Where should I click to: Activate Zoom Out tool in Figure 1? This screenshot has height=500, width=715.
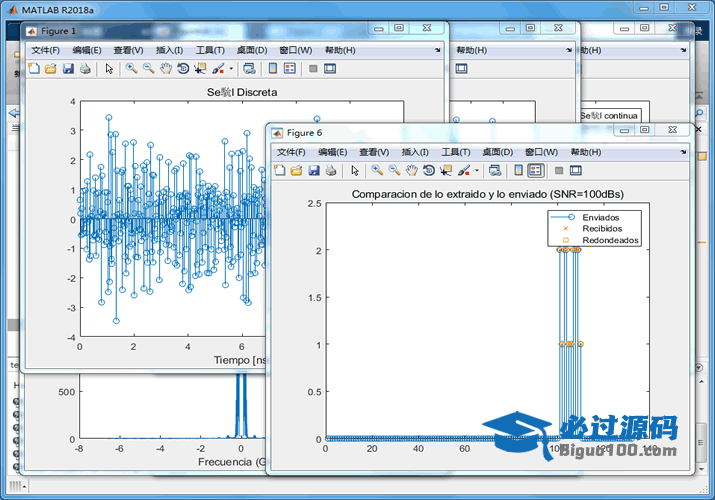click(149, 69)
